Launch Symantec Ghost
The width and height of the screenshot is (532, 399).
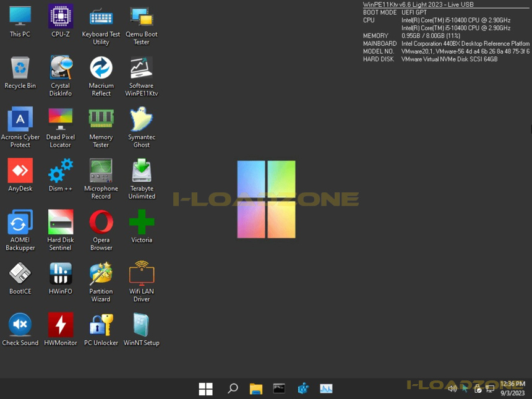tap(142, 127)
